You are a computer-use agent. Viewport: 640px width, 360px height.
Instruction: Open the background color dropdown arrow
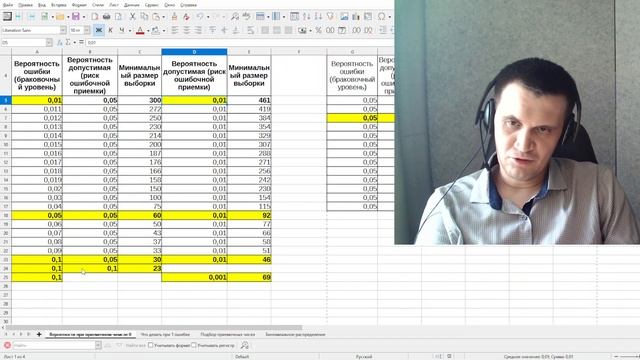click(164, 31)
